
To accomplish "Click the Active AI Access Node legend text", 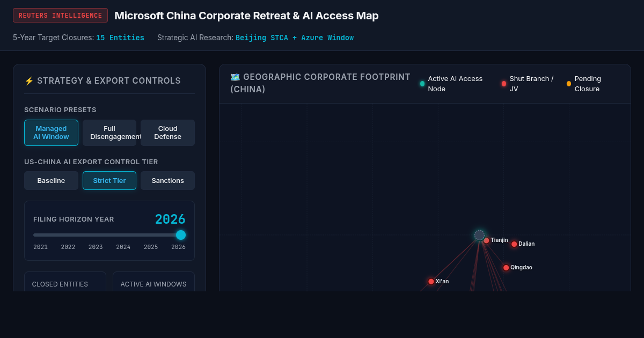I will 455,84.
